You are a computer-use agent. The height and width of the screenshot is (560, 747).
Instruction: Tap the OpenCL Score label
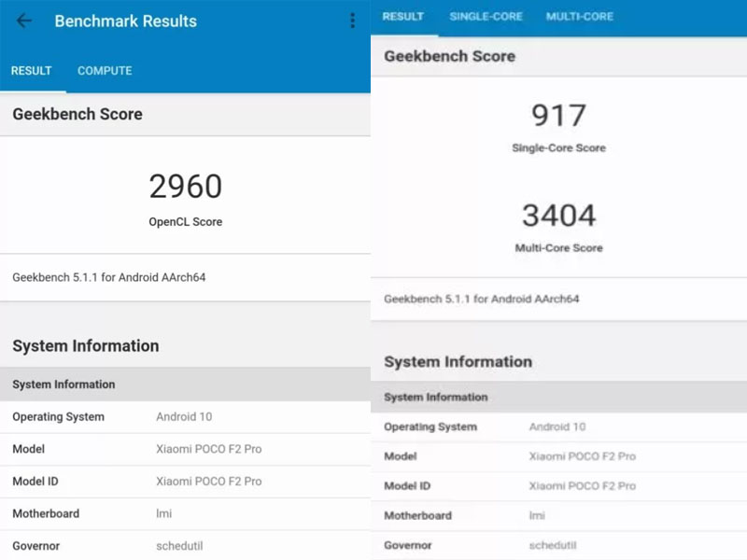click(185, 222)
